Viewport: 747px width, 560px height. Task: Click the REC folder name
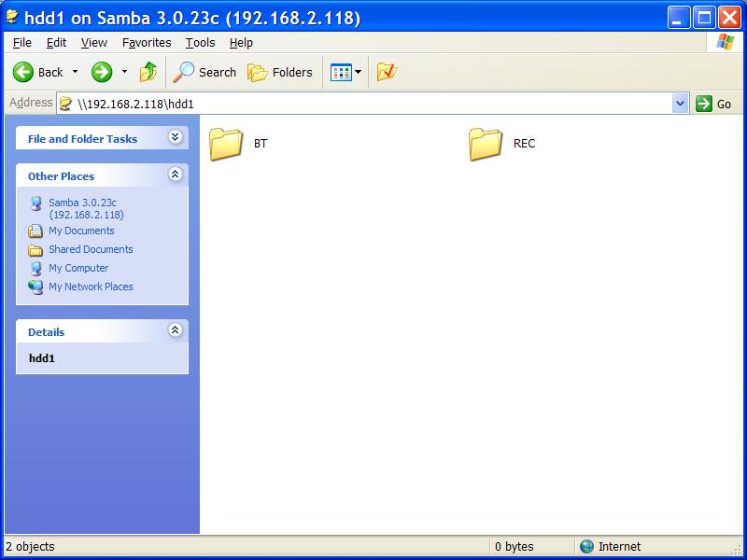click(x=524, y=144)
